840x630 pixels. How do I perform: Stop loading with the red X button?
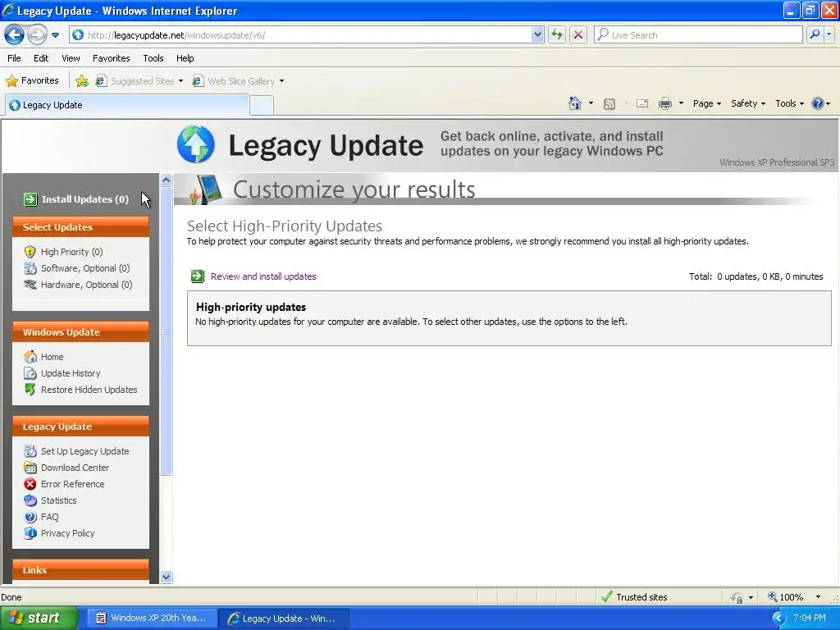pyautogui.click(x=578, y=34)
